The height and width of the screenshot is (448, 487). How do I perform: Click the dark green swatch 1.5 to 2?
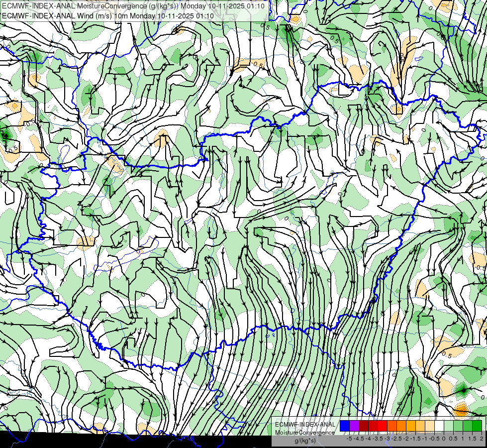tap(477, 426)
